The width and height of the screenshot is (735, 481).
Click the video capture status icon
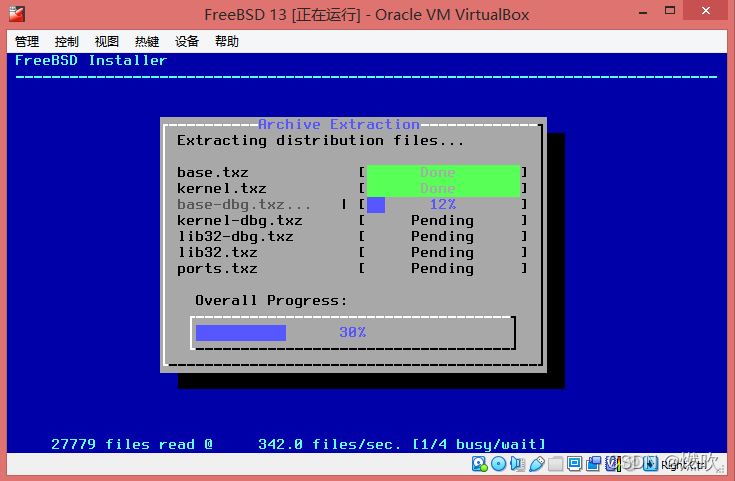click(593, 464)
